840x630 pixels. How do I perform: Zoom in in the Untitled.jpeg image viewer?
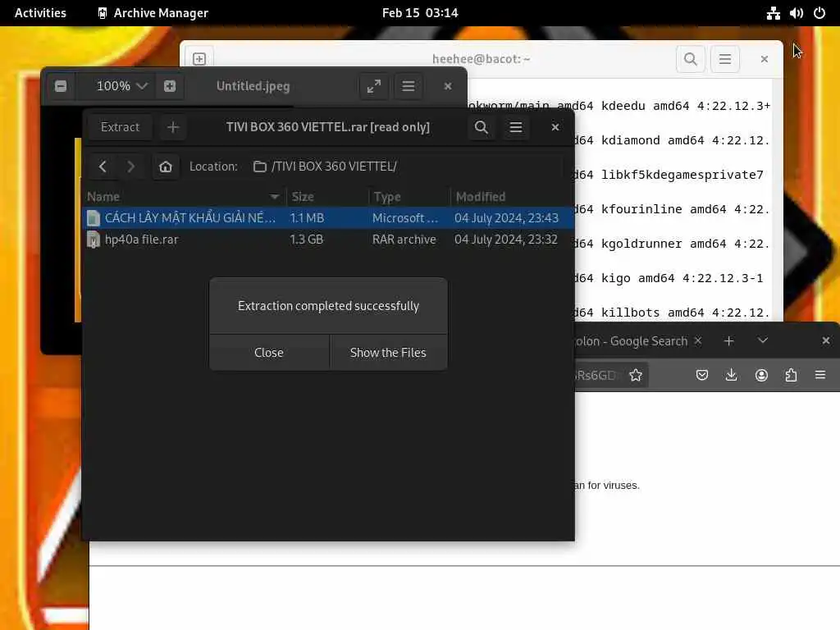(169, 86)
